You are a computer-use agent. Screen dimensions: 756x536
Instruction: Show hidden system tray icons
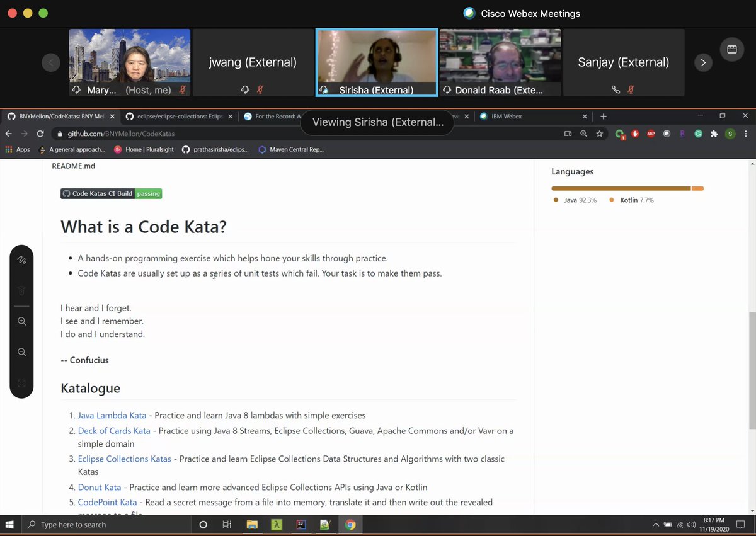[x=656, y=524]
